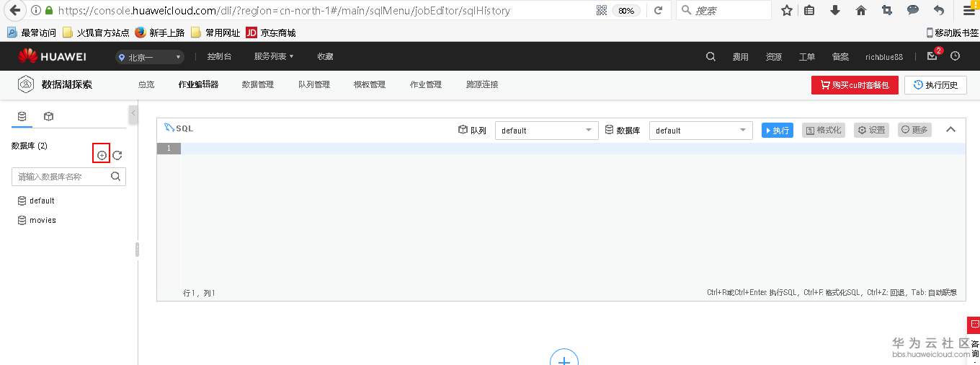Open the richblue88 account menu
This screenshot has height=365, width=980.
coord(884,57)
